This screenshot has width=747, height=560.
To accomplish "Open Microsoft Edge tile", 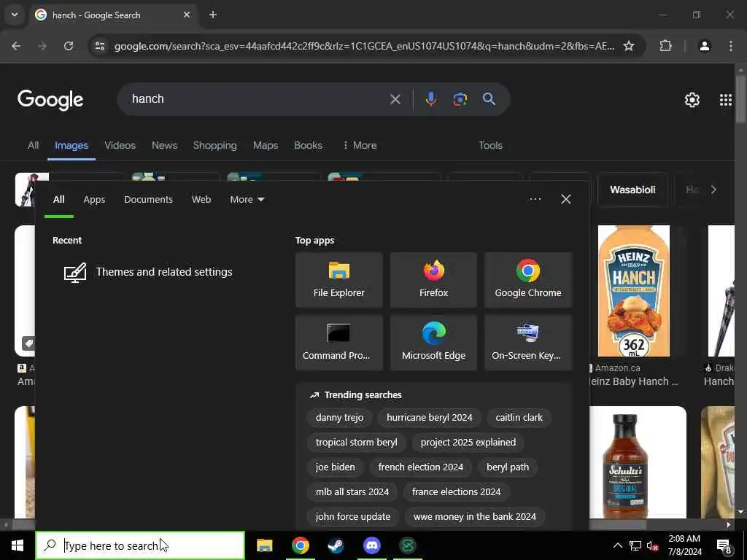I will pyautogui.click(x=433, y=343).
